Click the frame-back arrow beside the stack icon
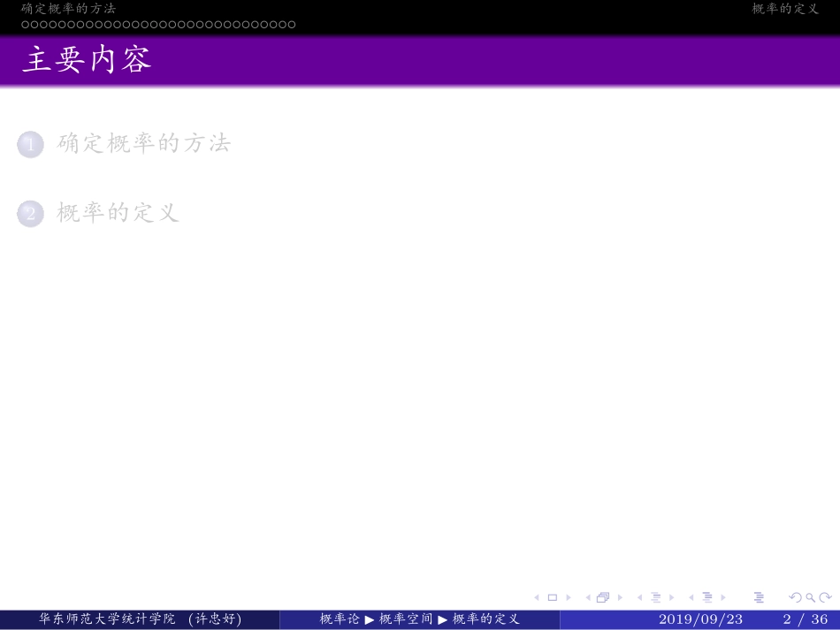Viewport: 840px width, 630px height. 589,597
